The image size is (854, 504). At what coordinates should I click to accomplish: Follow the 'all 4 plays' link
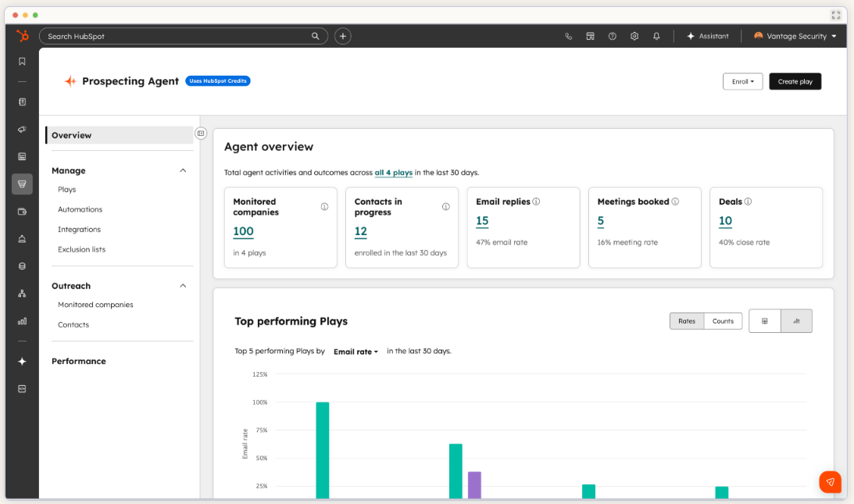[393, 173]
